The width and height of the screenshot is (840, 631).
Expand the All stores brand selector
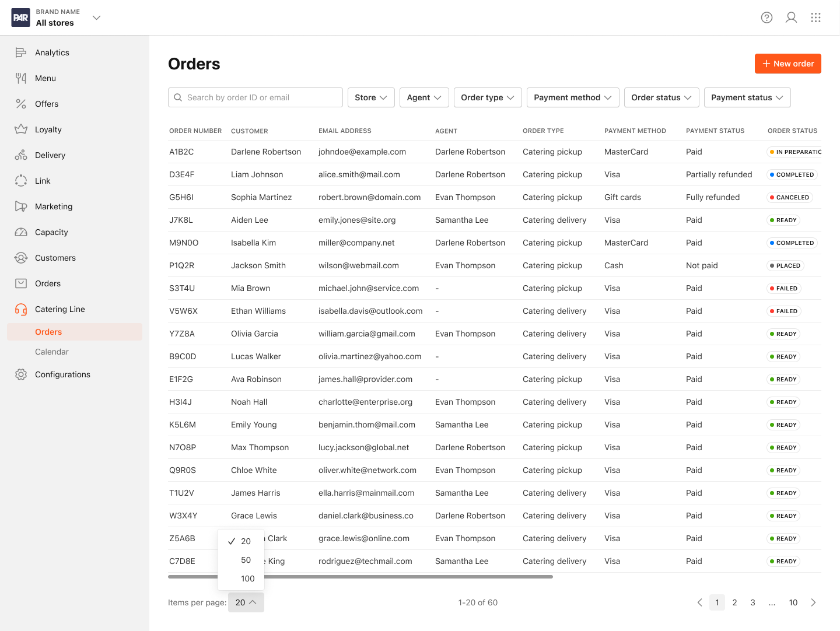pyautogui.click(x=97, y=17)
